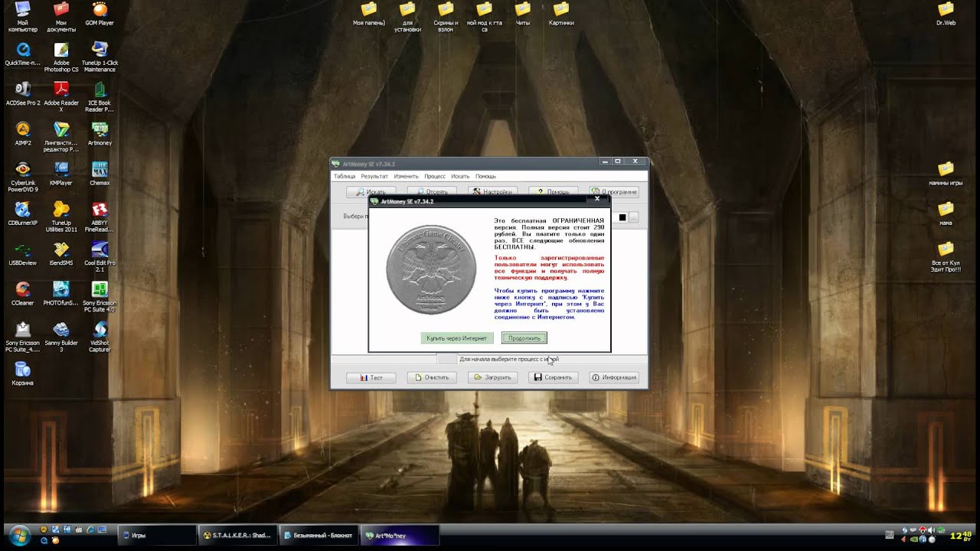The width and height of the screenshot is (980, 551).
Task: Click the black color square in ArtMoney
Action: coord(622,217)
